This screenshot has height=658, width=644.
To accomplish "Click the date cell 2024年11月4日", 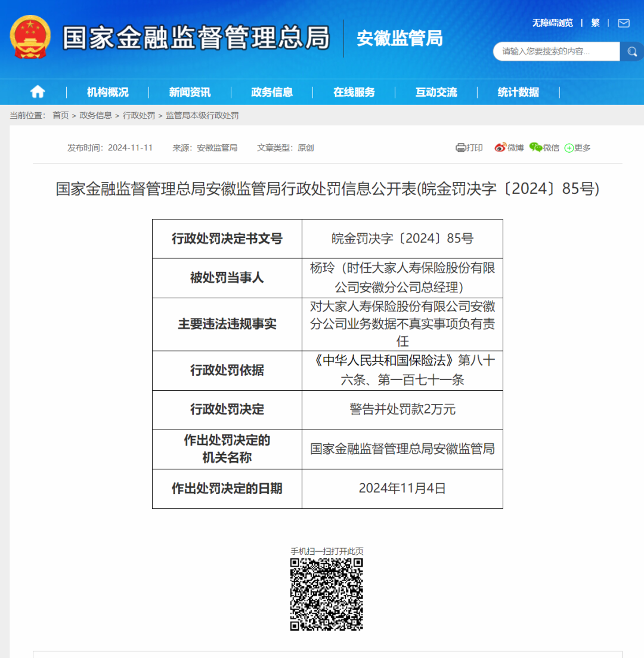I will pos(402,489).
